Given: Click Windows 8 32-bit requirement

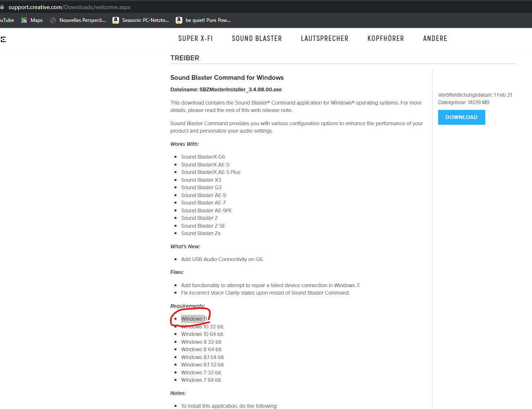Looking at the screenshot, I should click(201, 342).
